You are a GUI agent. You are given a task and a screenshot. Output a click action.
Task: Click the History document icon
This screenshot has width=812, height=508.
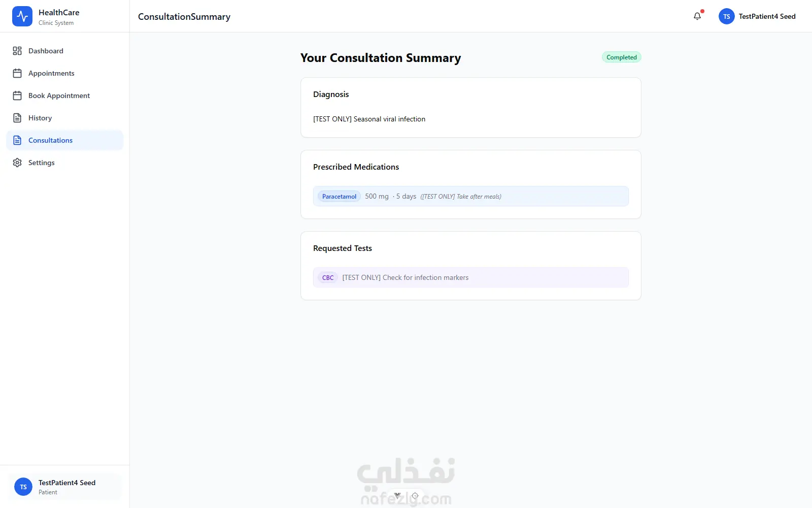point(17,118)
